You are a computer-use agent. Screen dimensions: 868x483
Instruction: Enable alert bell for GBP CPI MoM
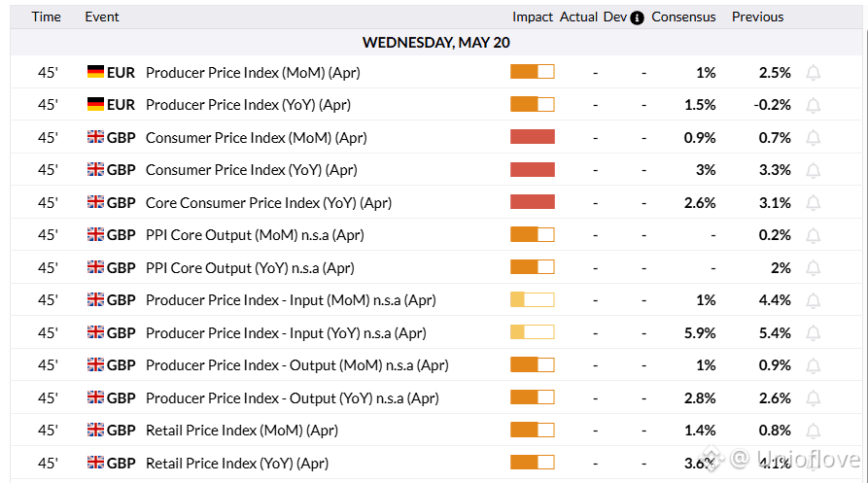pos(813,138)
